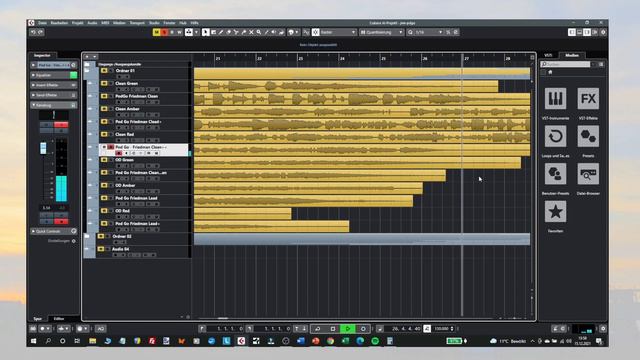Open the Loops and Samples tile

click(556, 136)
